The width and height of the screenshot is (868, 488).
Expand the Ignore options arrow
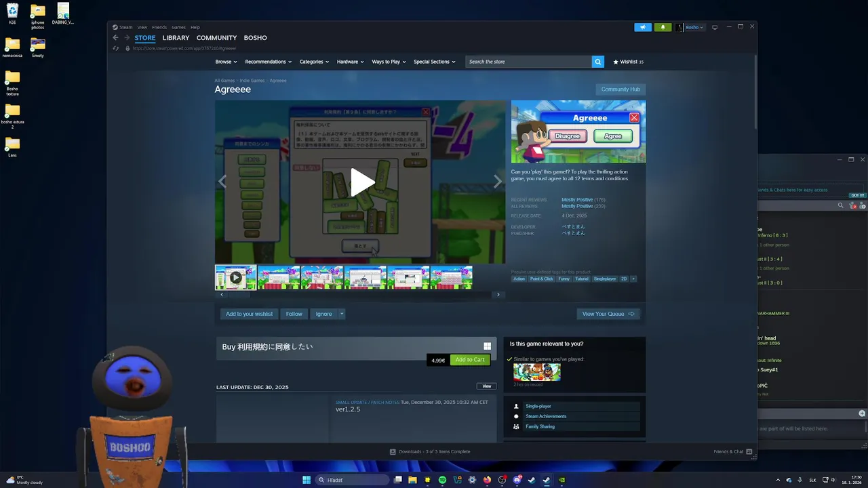(342, 314)
